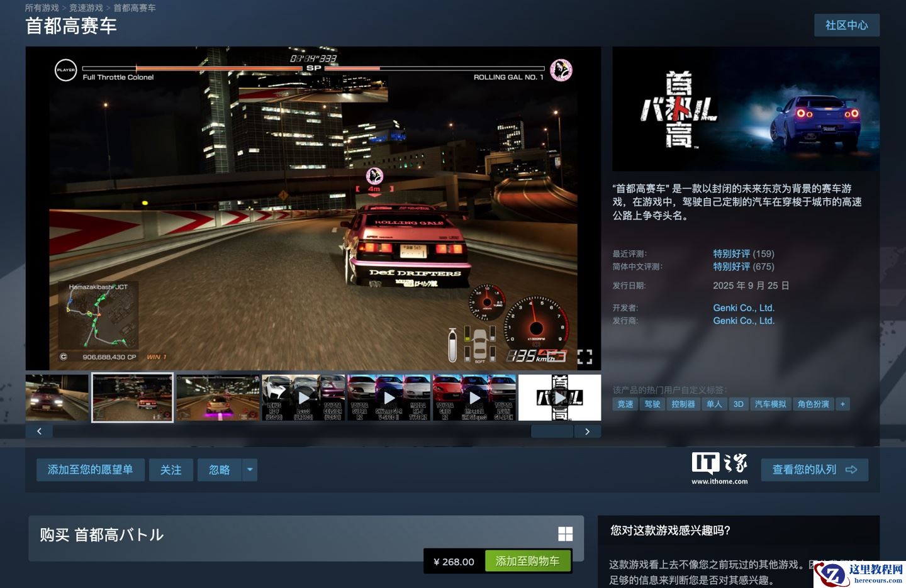
Task: Select the 单人 tag
Action: pyautogui.click(x=714, y=404)
